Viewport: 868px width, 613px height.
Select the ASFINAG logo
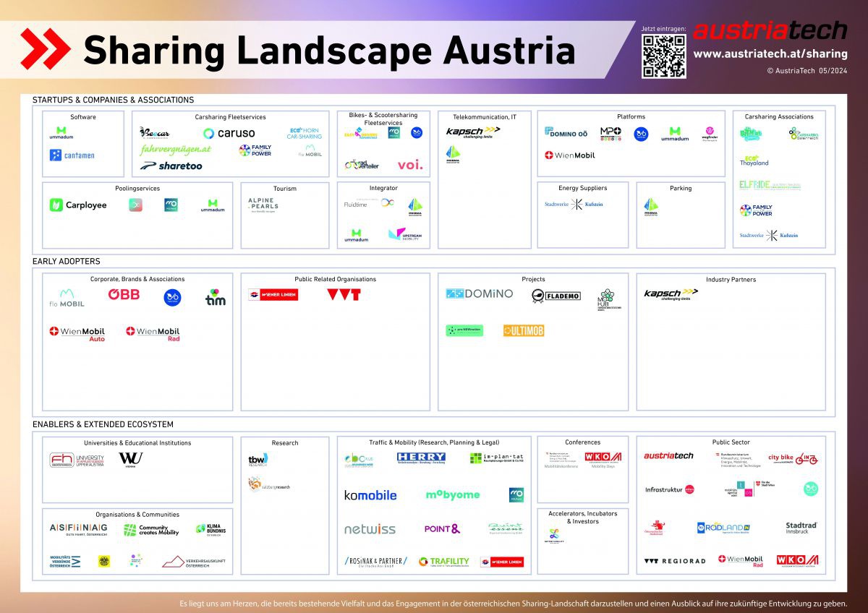pyautogui.click(x=78, y=529)
